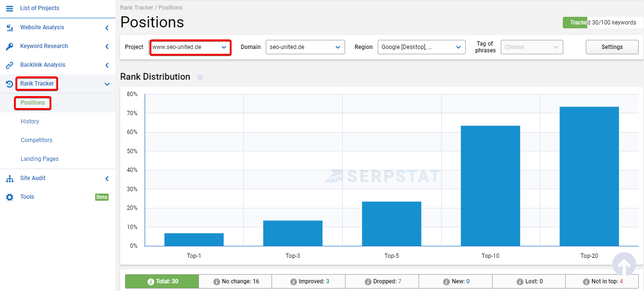Open the Positions submenu item
Image resolution: width=644 pixels, height=291 pixels.
pos(33,103)
